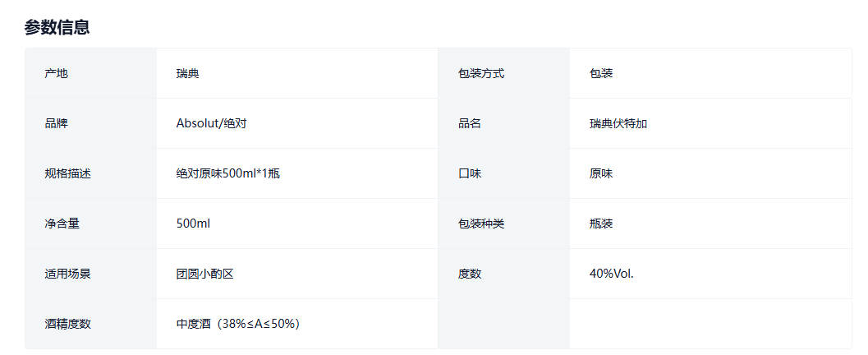Screen dimensions: 868x355
Task: Click the 口味 label cell
Action: tap(470, 173)
